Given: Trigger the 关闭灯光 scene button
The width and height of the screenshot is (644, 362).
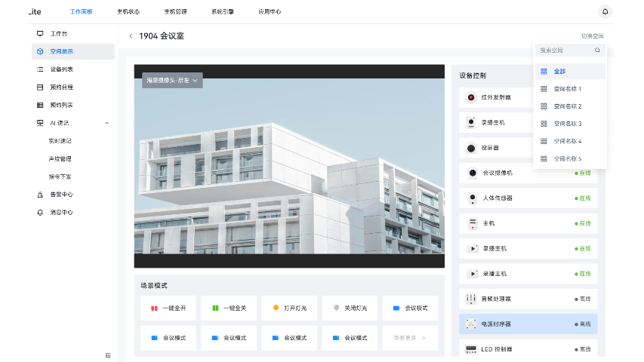Looking at the screenshot, I should tap(350, 308).
